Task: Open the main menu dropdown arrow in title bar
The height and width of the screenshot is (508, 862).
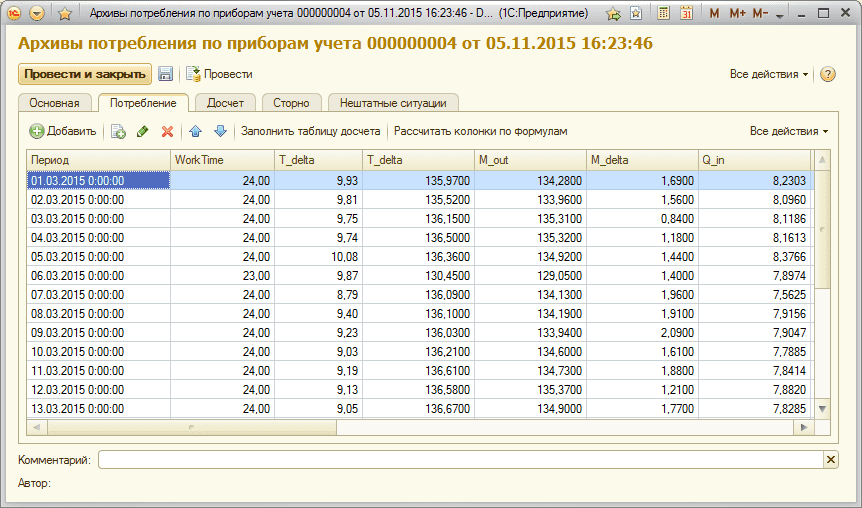Action: [37, 13]
